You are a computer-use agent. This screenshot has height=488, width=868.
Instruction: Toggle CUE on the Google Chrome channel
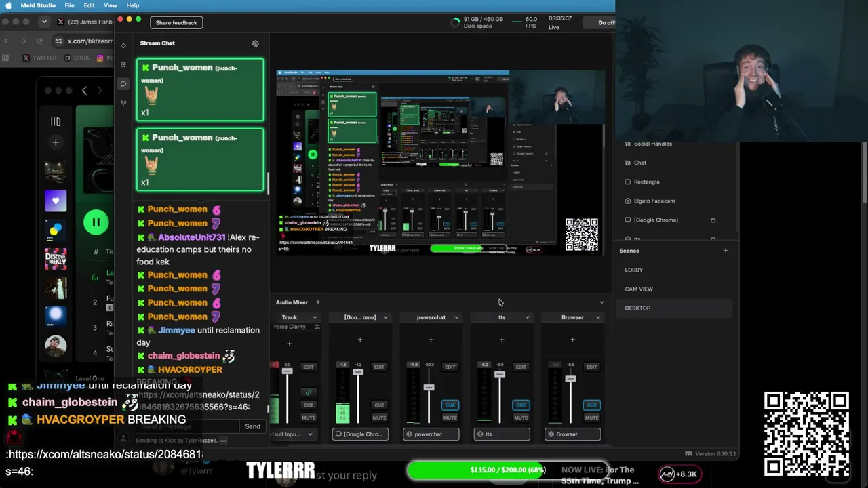[x=379, y=405]
